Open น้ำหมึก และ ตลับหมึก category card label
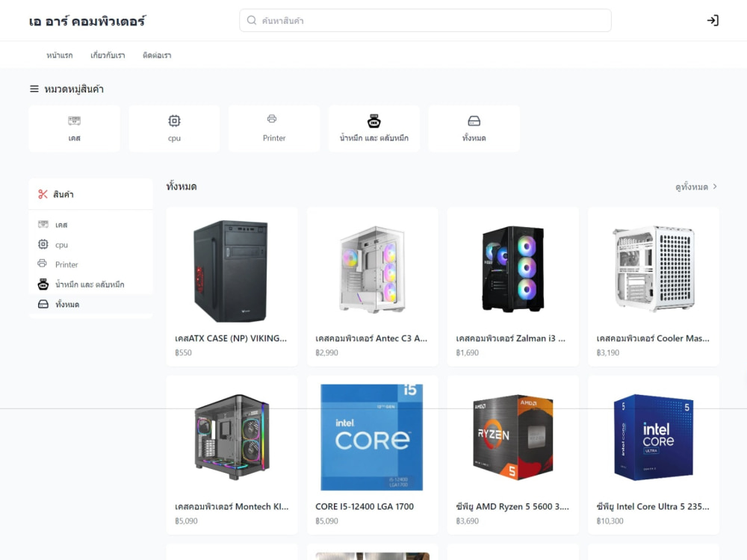The width and height of the screenshot is (747, 560). (374, 138)
